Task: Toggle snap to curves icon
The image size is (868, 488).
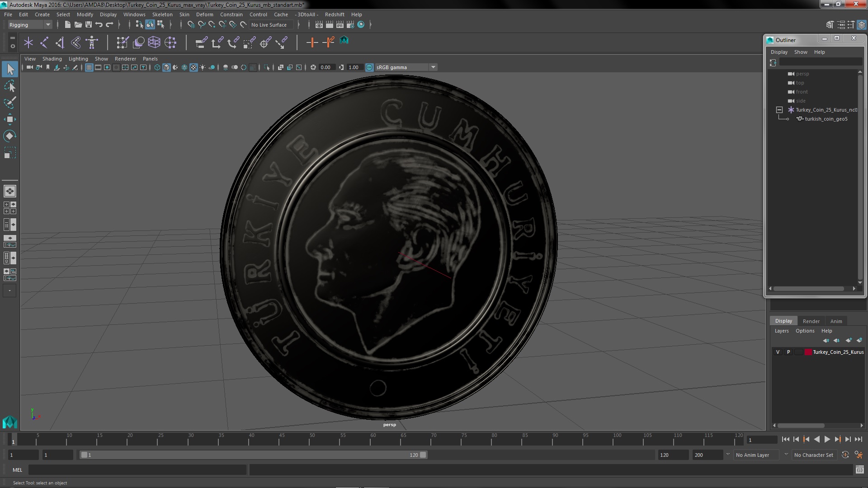Action: 201,24
